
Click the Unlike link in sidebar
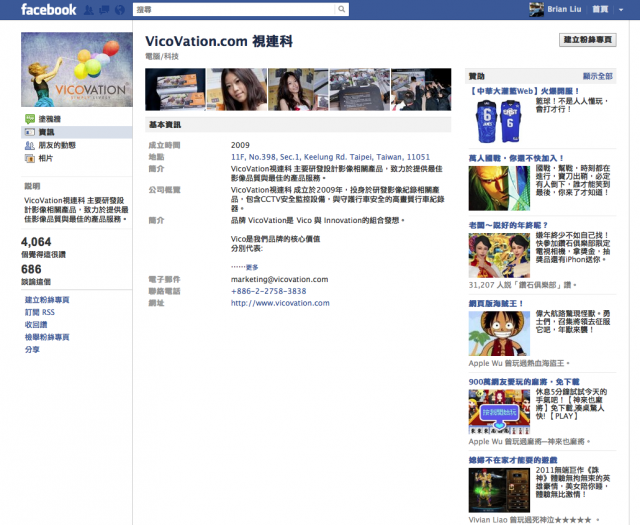[x=36, y=325]
